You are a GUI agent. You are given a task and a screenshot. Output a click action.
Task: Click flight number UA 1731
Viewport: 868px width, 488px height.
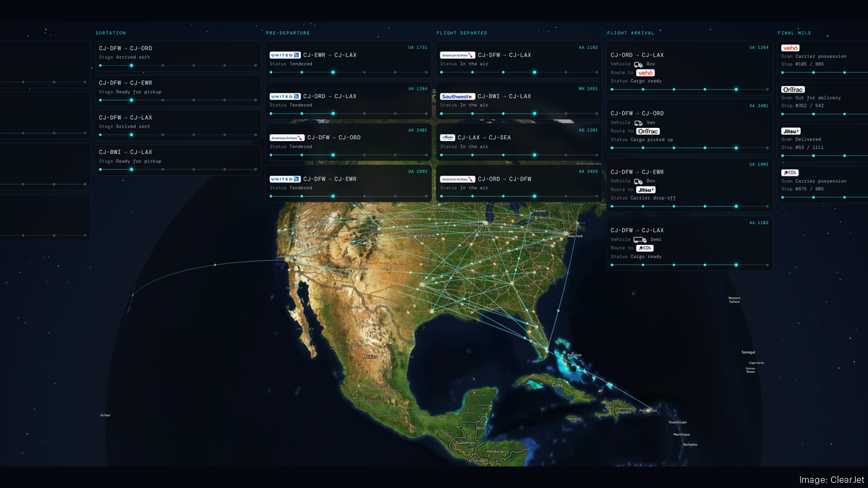pos(417,47)
